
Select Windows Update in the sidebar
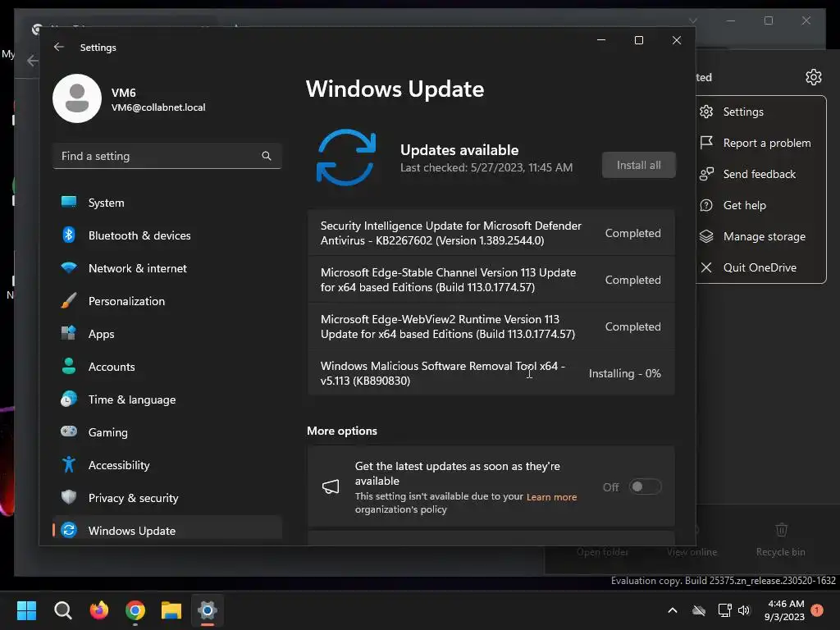point(167,531)
